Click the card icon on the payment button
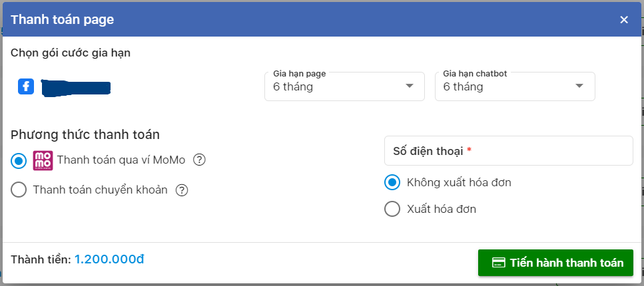 (x=497, y=263)
